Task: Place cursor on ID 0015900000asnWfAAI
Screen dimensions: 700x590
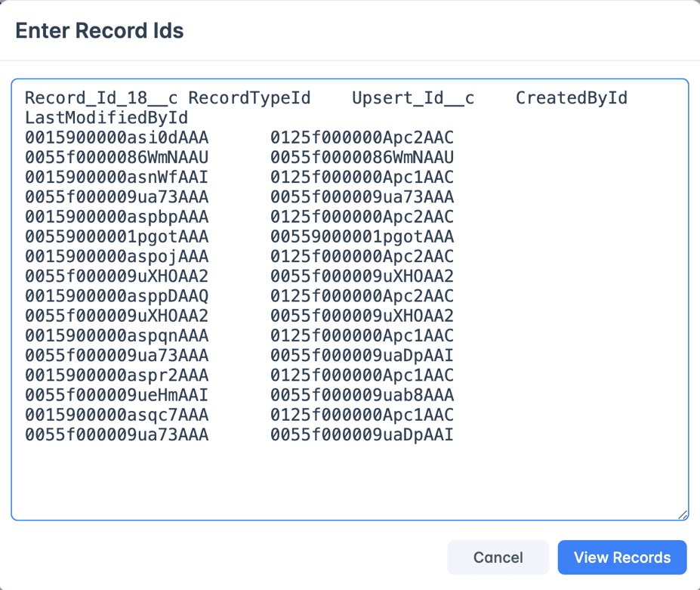Action: click(116, 178)
